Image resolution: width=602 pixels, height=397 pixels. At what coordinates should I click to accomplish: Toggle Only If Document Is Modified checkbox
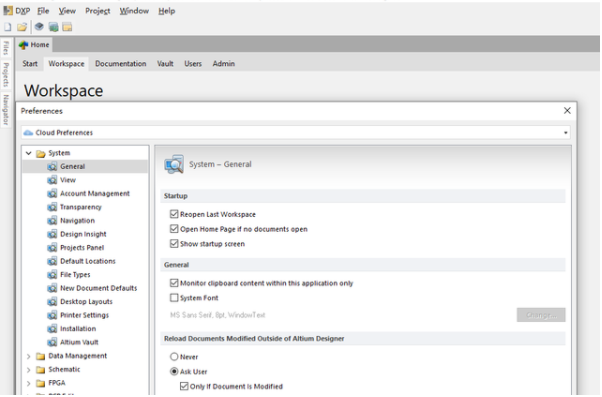tap(184, 386)
